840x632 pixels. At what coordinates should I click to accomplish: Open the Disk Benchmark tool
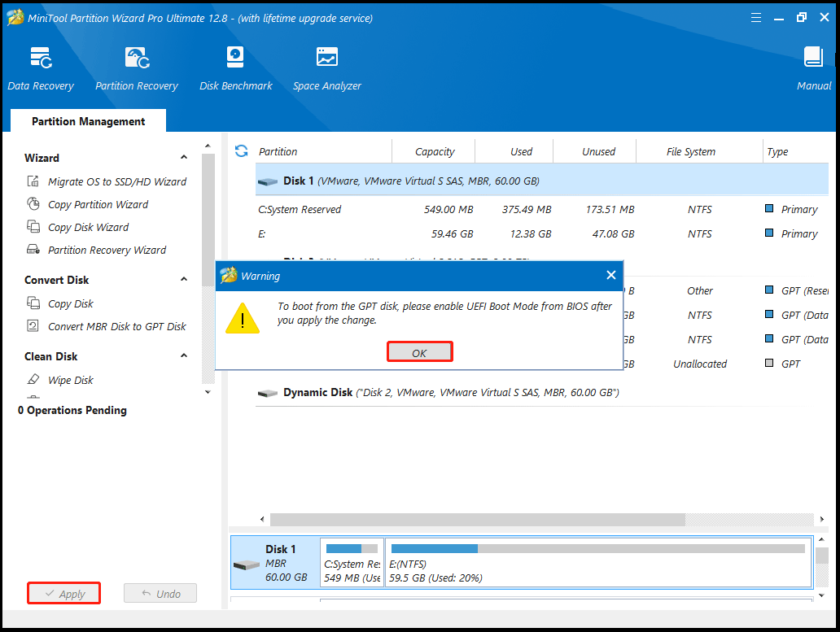coord(236,68)
